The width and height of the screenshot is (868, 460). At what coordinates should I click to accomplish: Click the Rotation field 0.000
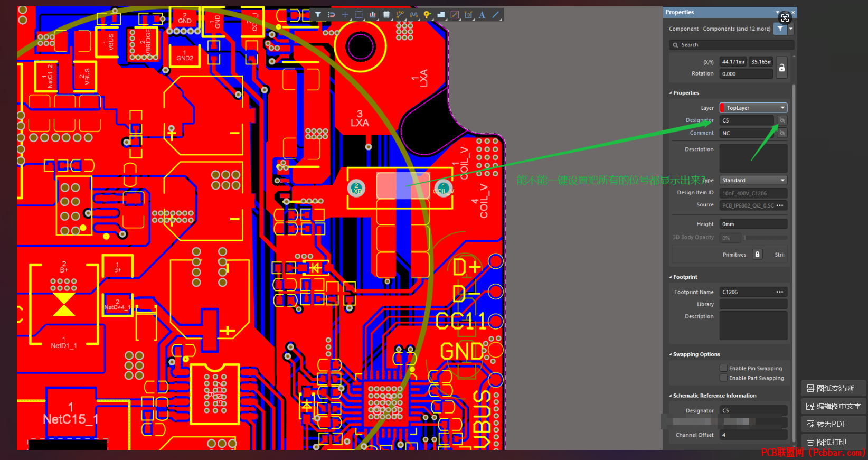tap(747, 74)
